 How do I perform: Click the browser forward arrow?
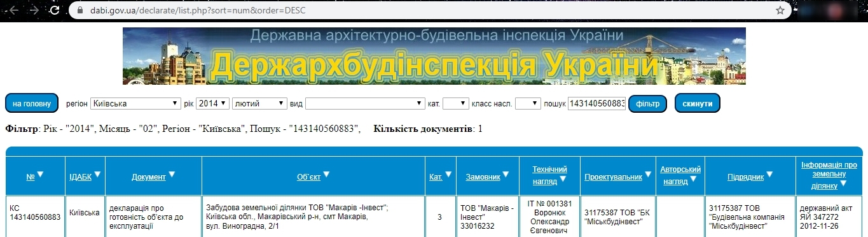pos(34,11)
